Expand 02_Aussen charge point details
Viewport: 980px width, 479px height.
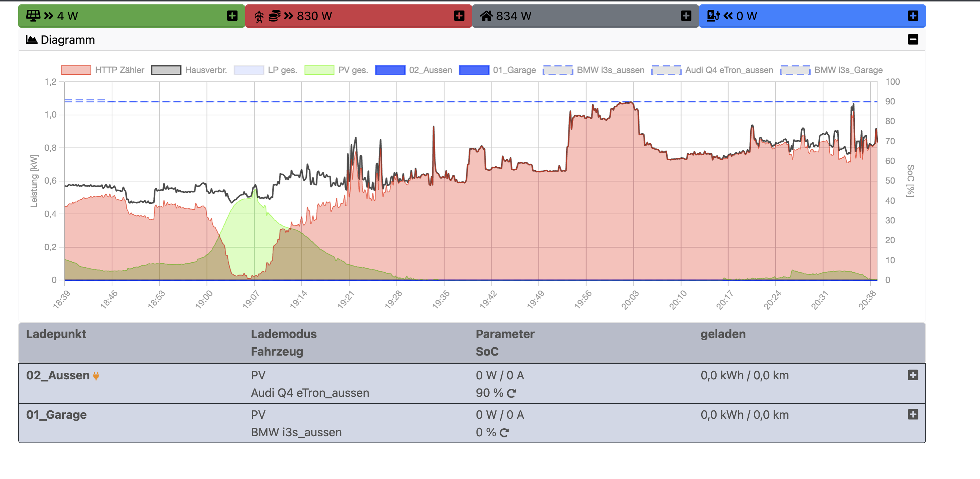tap(913, 375)
